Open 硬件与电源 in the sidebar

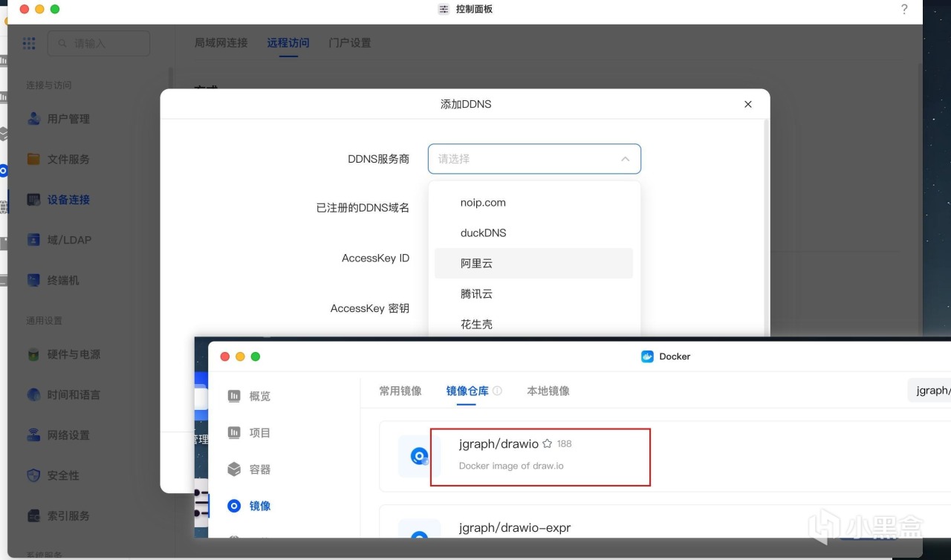tap(74, 354)
